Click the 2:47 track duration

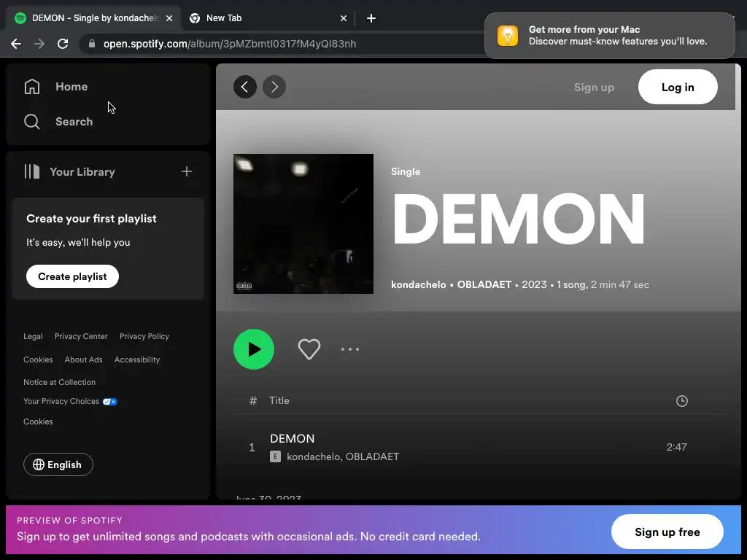pos(676,447)
